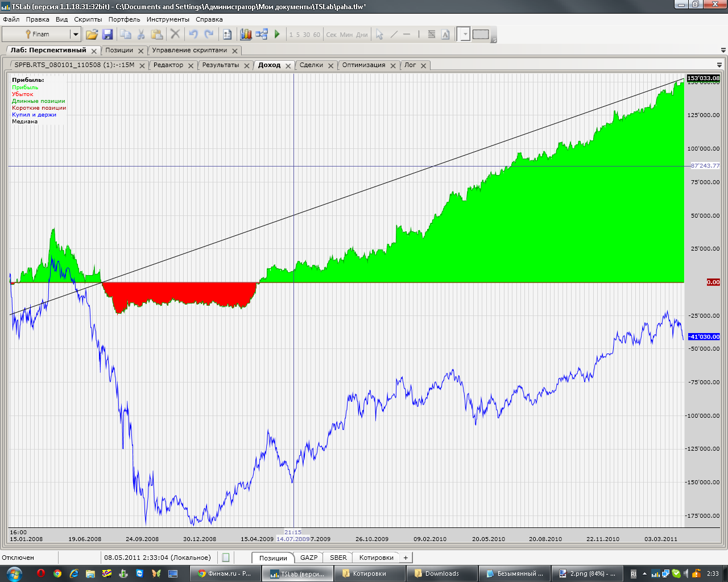Open the Файл menu
This screenshot has height=582, width=728.
pos(11,19)
